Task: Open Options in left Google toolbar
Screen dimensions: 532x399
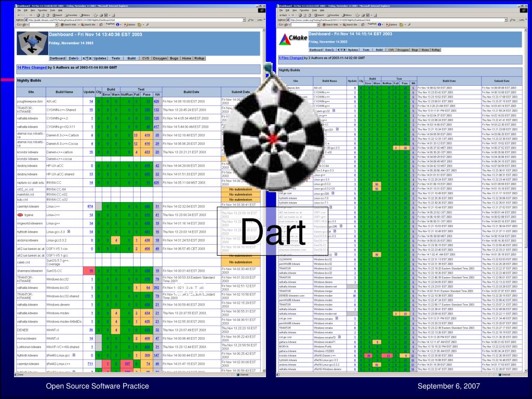Action: tap(130, 24)
